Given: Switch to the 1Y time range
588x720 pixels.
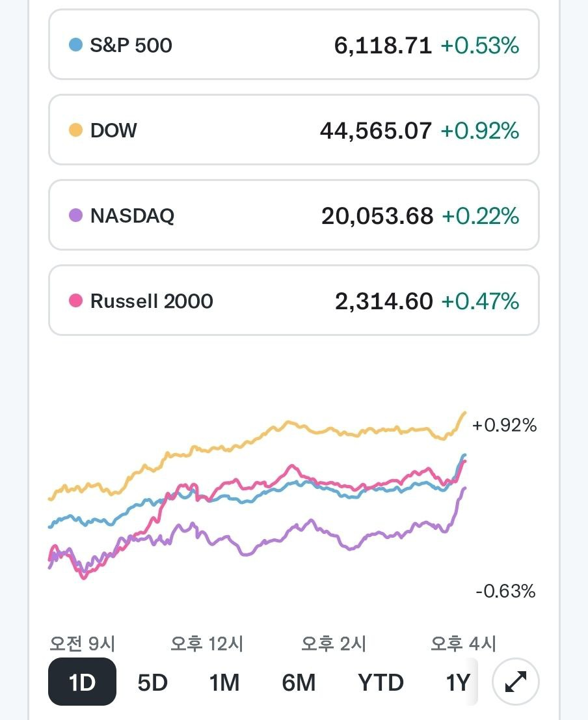Looking at the screenshot, I should 458,682.
